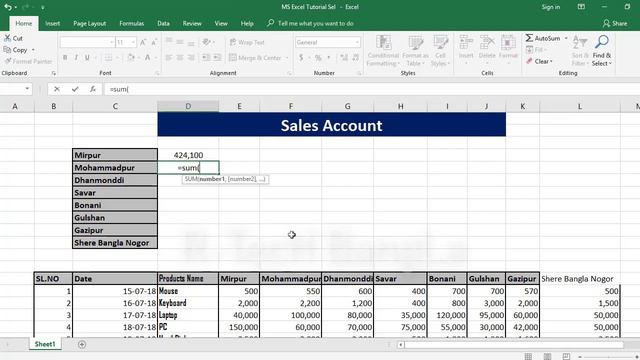Click the Align Left icon

pos(169,58)
